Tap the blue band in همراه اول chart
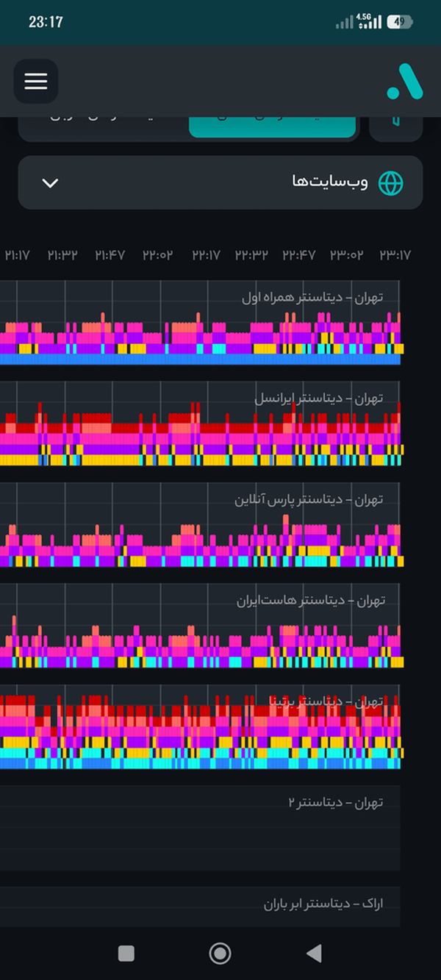441x980 pixels. 200,360
